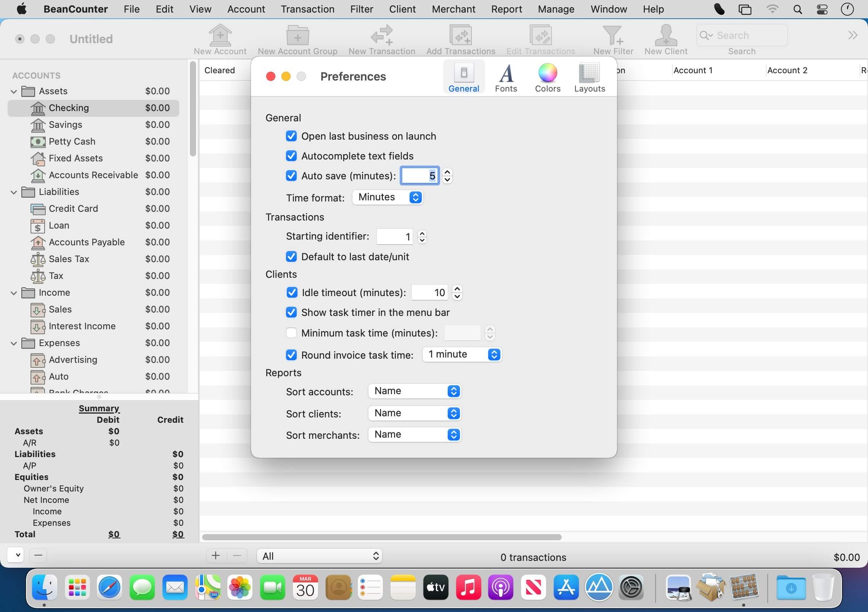Click the New Client toolbar icon
868x612 pixels.
point(665,35)
